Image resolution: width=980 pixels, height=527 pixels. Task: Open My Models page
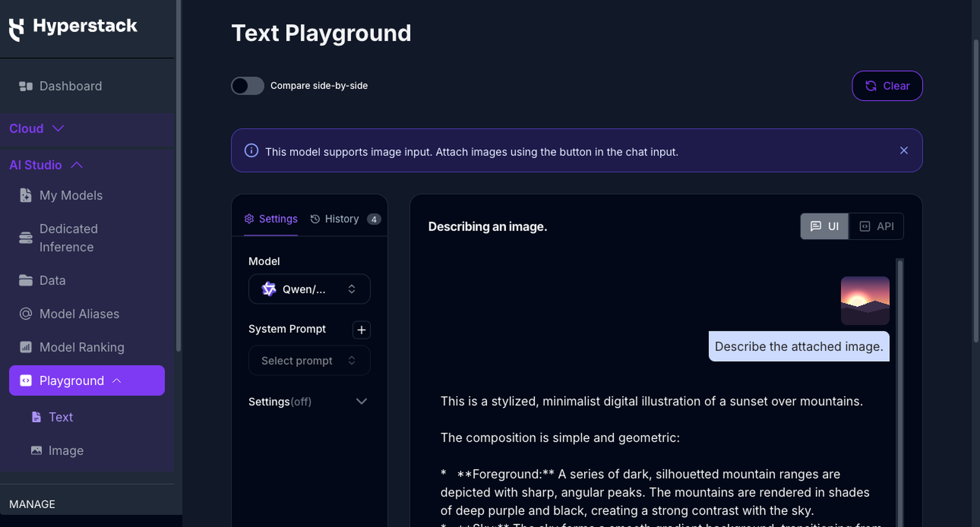click(x=71, y=195)
